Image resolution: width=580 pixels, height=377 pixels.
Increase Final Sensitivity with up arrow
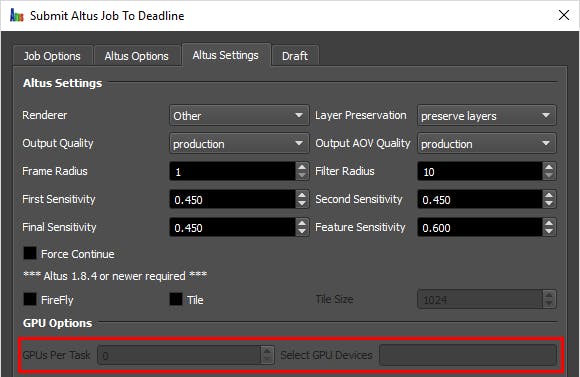[x=302, y=223]
